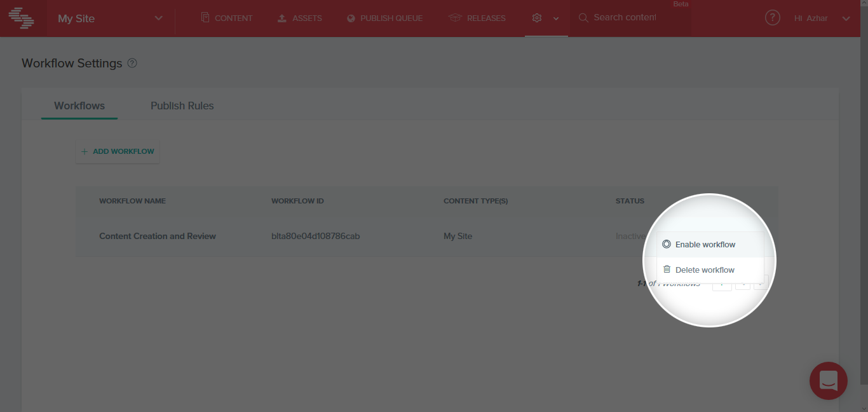
Task: Click the Enable workflow circle icon
Action: coord(666,244)
